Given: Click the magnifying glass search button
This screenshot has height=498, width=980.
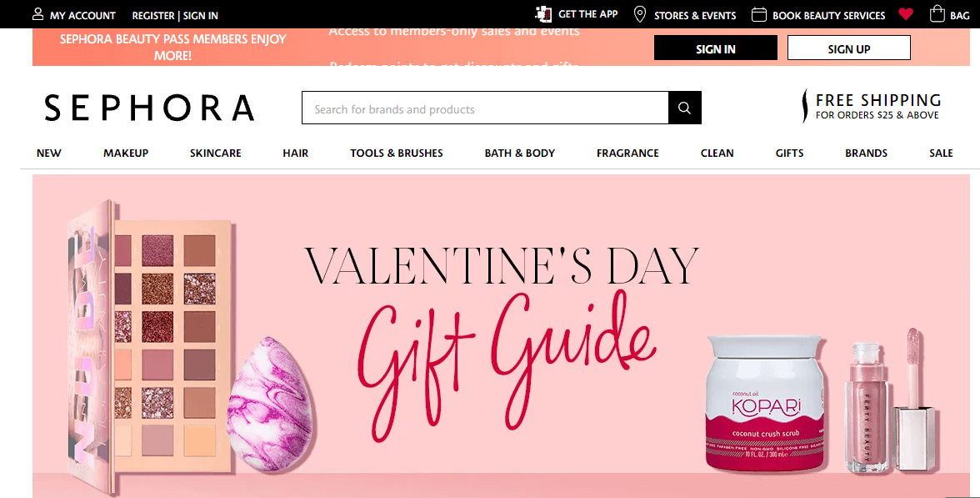Looking at the screenshot, I should tap(684, 108).
